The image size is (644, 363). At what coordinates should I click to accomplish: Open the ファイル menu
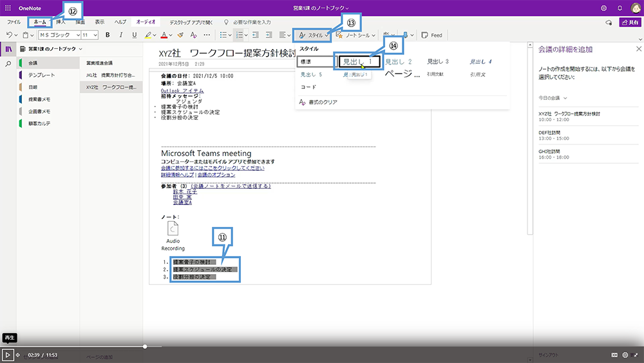pyautogui.click(x=14, y=22)
